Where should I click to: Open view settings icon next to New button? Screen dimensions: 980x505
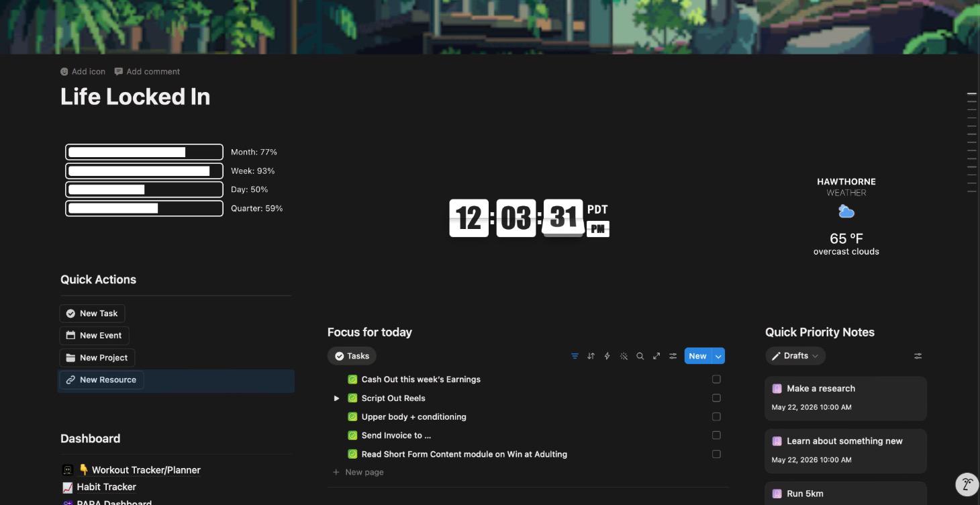point(673,356)
